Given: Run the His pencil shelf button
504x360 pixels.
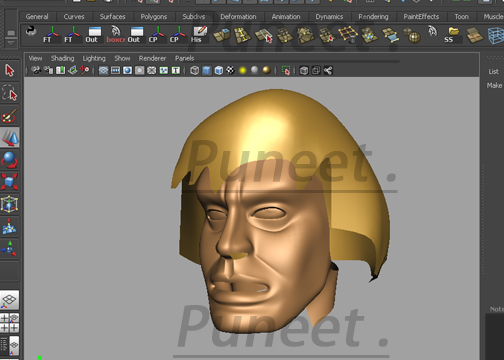Looking at the screenshot, I should pos(199,34).
